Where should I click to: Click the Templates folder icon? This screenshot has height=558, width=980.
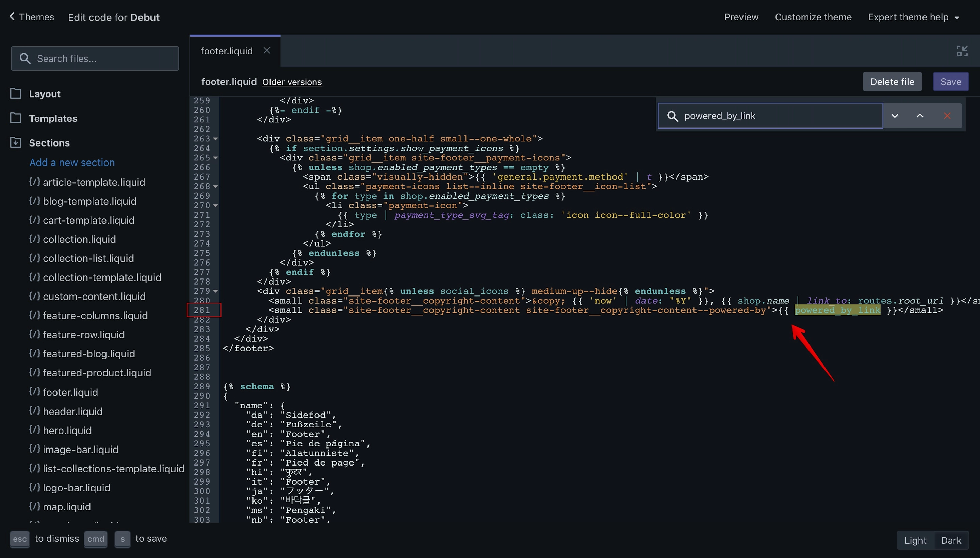[16, 118]
